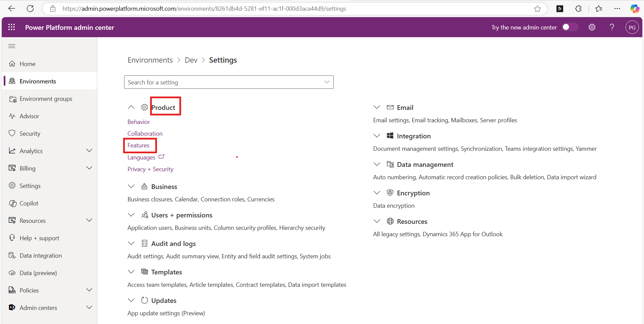Select Security in the left navigation
This screenshot has width=644, height=324.
click(30, 133)
